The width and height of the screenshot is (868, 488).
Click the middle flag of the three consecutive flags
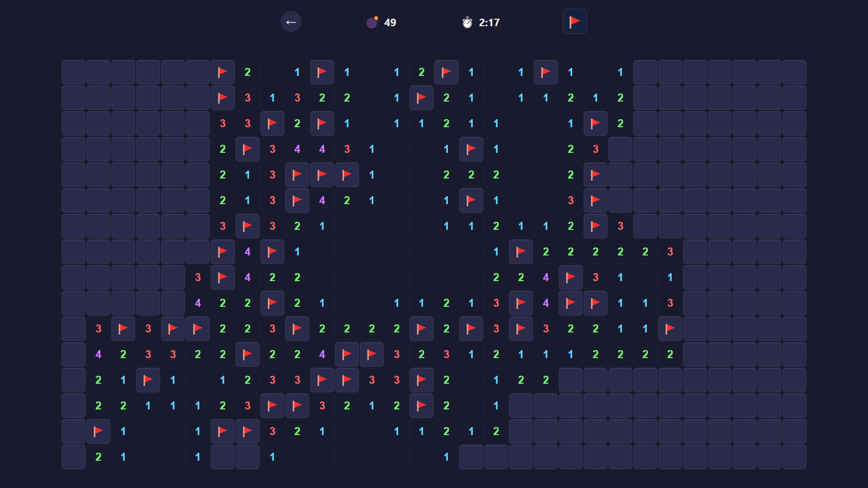tap(322, 175)
